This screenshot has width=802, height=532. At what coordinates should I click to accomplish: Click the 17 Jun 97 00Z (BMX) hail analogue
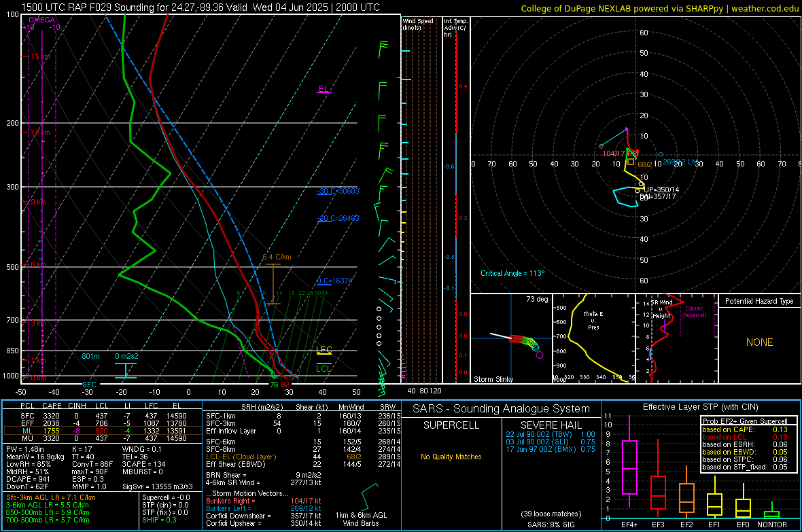tap(551, 449)
